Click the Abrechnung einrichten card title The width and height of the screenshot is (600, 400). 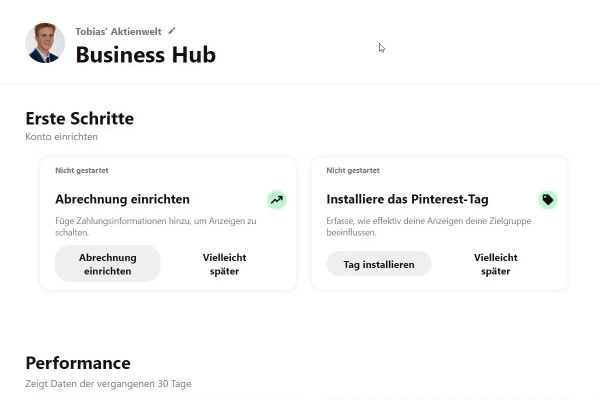point(122,199)
